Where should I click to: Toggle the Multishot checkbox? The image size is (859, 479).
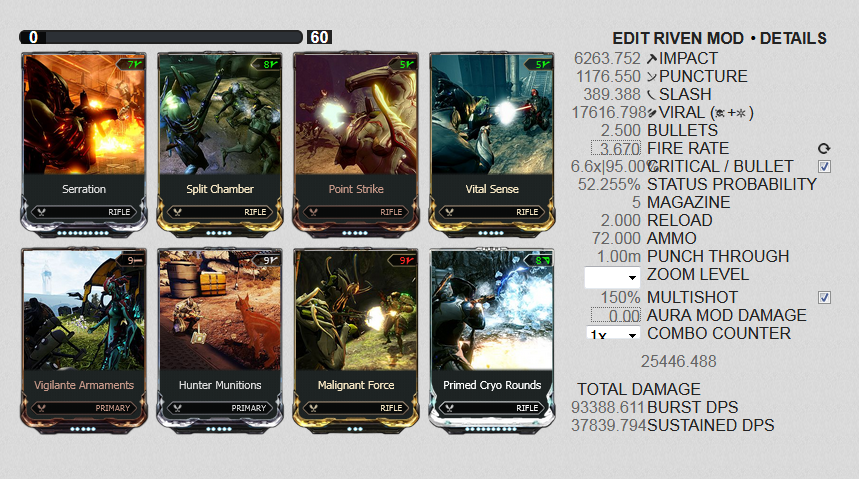point(824,298)
